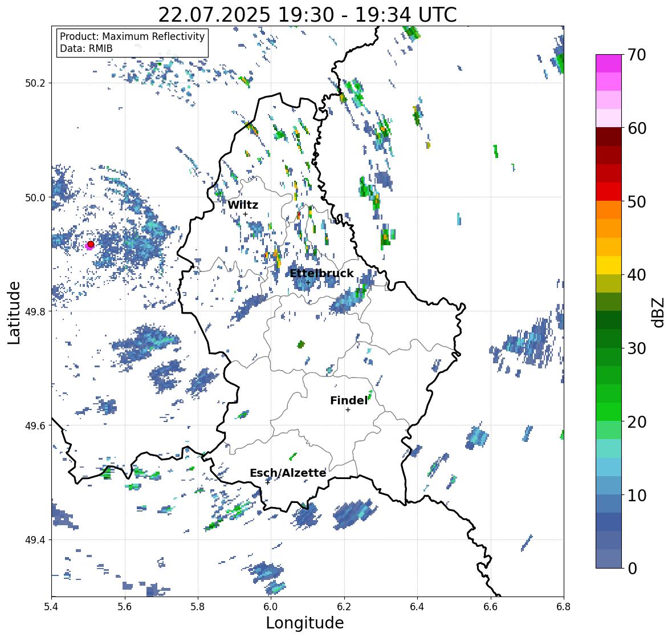Click longitude tick label 5.4
This screenshot has width=672, height=637.
pos(51,607)
